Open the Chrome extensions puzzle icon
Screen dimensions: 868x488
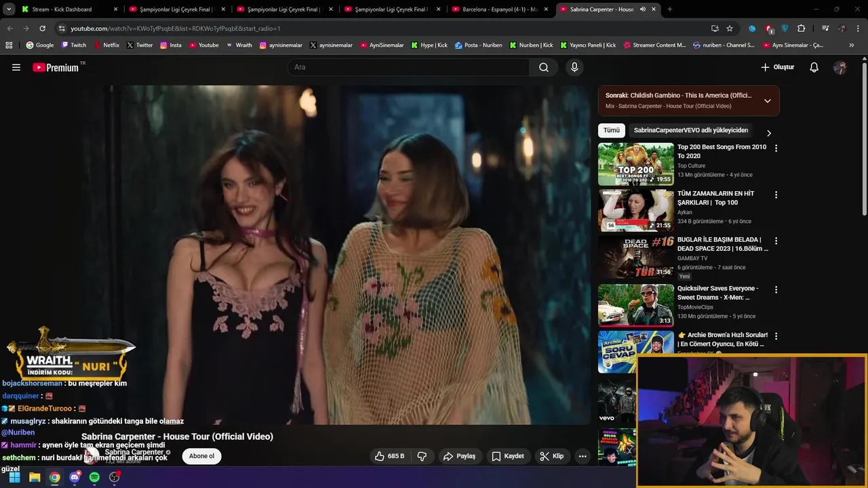802,28
